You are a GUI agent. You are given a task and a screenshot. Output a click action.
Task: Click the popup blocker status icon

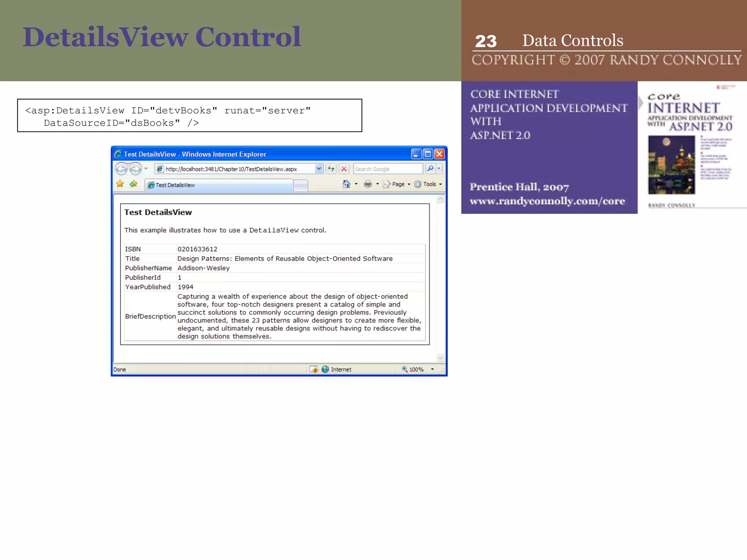[x=314, y=369]
